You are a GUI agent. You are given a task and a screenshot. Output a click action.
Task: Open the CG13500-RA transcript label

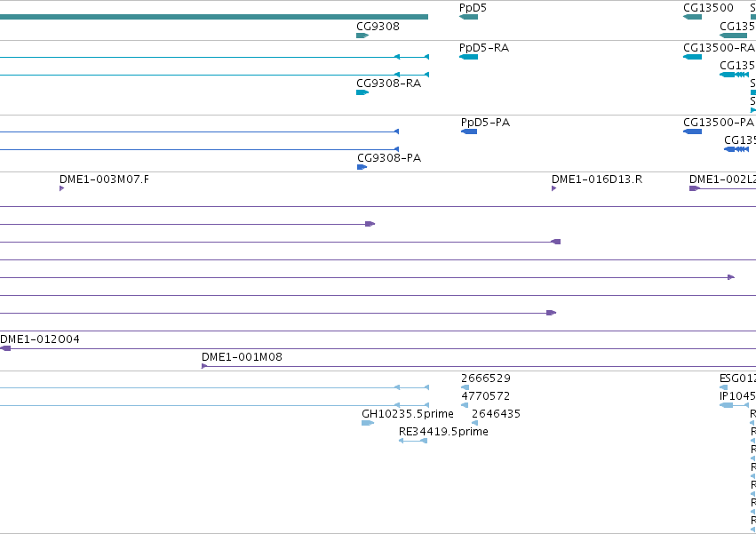click(x=719, y=47)
